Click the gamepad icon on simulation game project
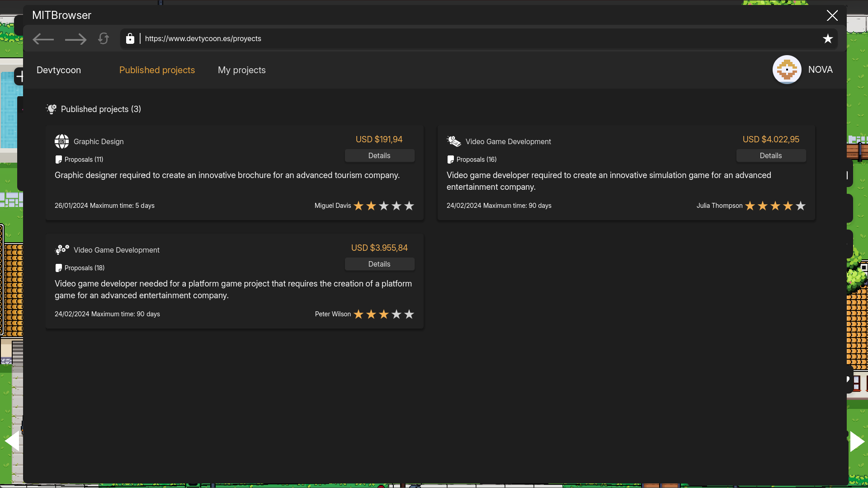Viewport: 868px width, 488px height. tap(454, 141)
